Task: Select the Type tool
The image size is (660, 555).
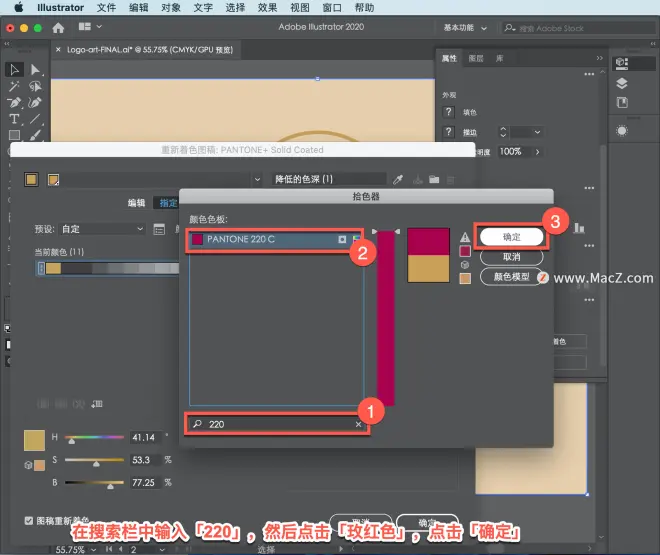Action: click(14, 119)
